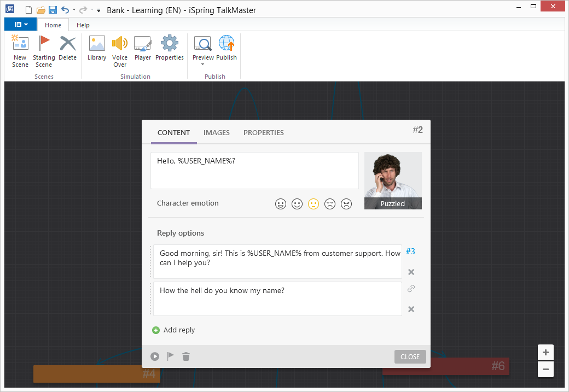Select the PROPERTIES tab in scene editor
The width and height of the screenshot is (569, 392).
(264, 133)
